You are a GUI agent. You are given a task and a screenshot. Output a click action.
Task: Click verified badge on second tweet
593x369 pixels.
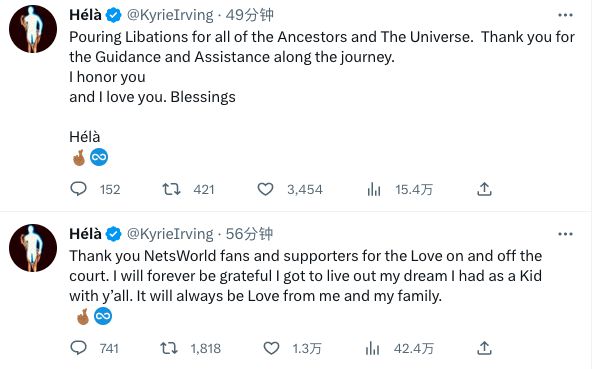pos(113,234)
